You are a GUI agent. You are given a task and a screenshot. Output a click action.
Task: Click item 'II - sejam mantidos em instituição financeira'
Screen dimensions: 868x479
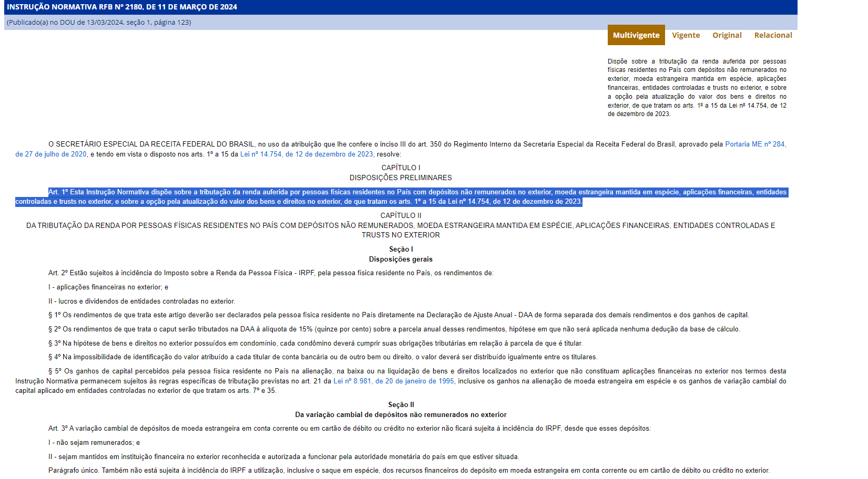(x=284, y=456)
